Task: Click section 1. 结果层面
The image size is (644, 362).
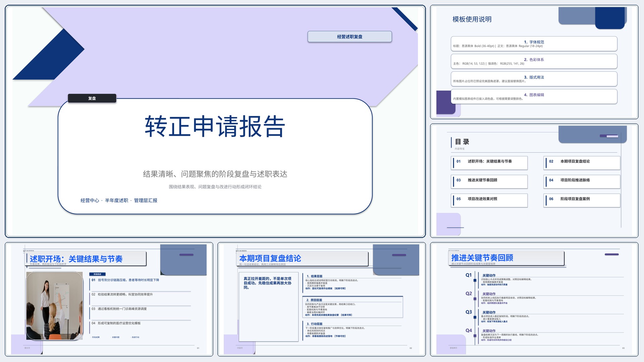Action: point(352,282)
